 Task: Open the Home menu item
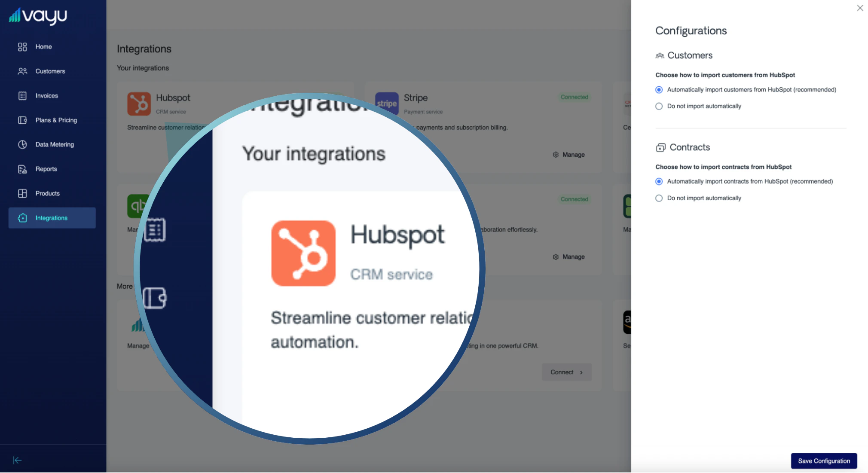pos(52,47)
